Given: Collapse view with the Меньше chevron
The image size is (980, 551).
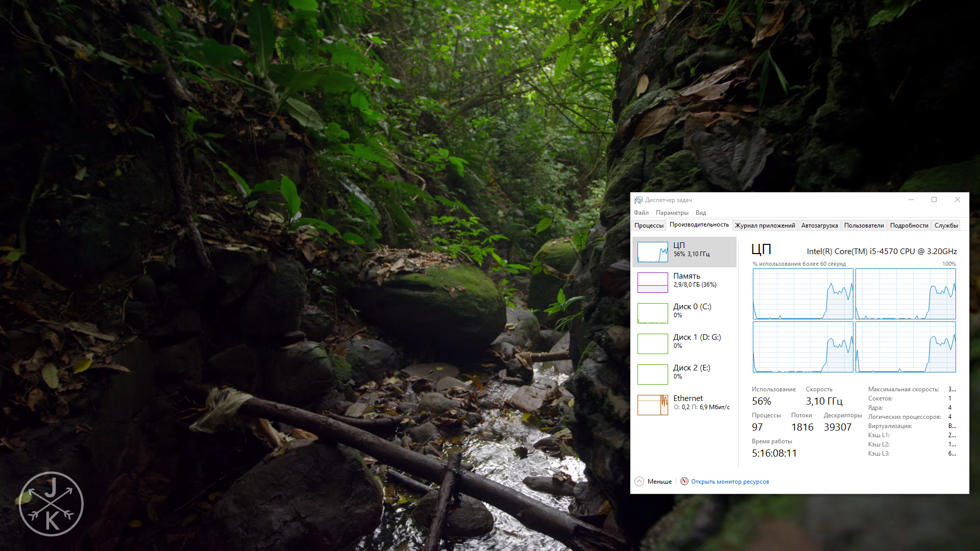Looking at the screenshot, I should [639, 481].
